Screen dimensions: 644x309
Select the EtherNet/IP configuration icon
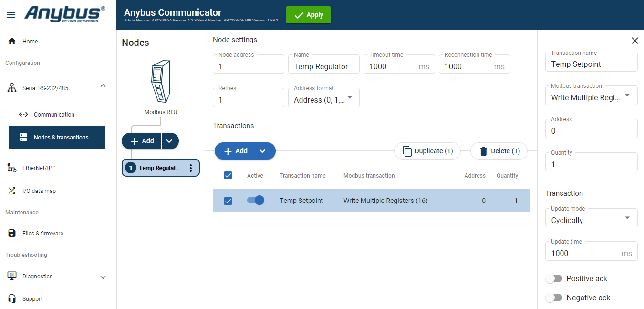pyautogui.click(x=12, y=168)
